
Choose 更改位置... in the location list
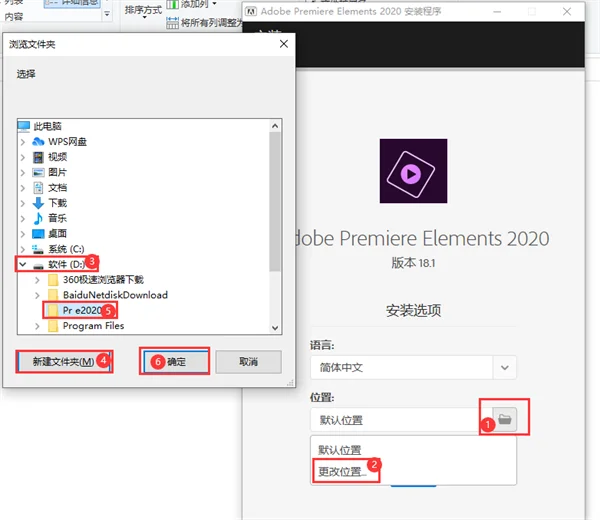click(342, 472)
